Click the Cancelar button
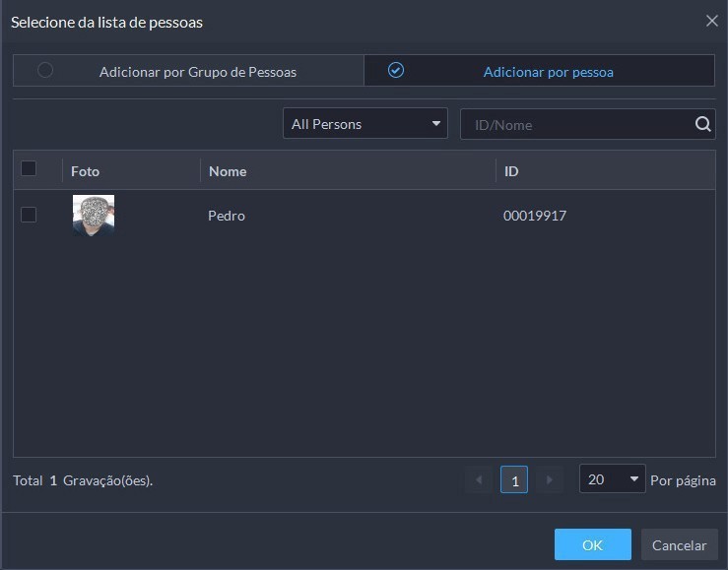 click(x=680, y=544)
